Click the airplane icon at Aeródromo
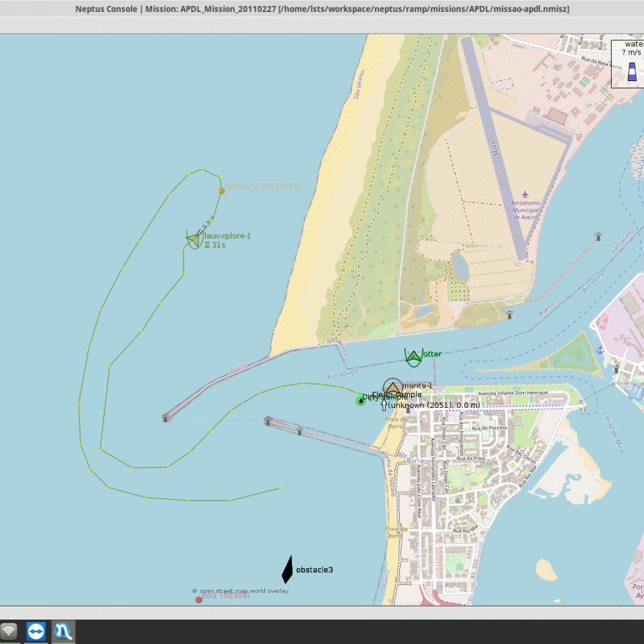This screenshot has height=644, width=644. click(x=525, y=195)
